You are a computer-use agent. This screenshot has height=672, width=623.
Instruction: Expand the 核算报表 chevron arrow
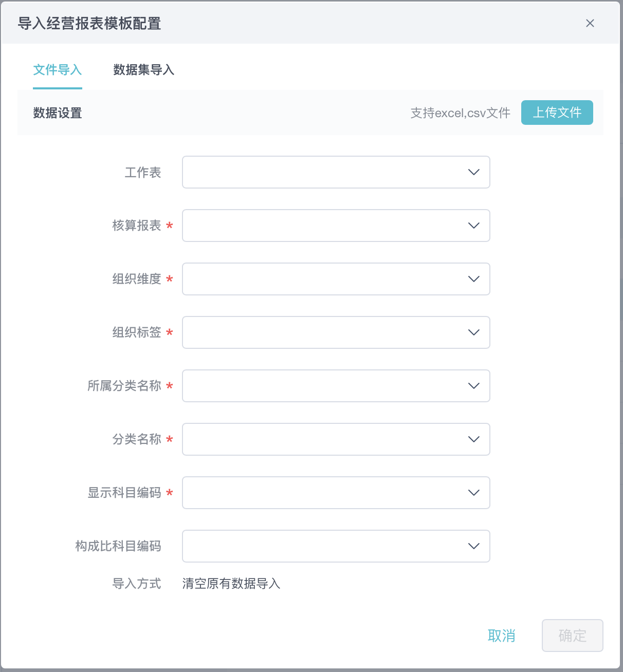pyautogui.click(x=474, y=226)
